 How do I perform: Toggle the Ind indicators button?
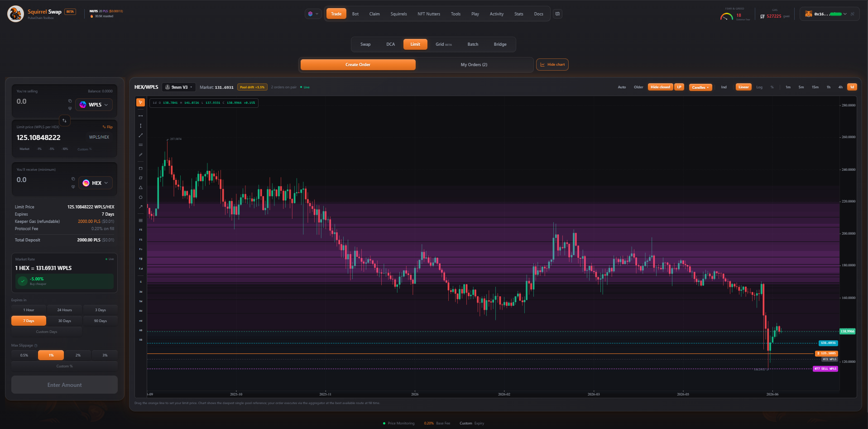pos(724,87)
